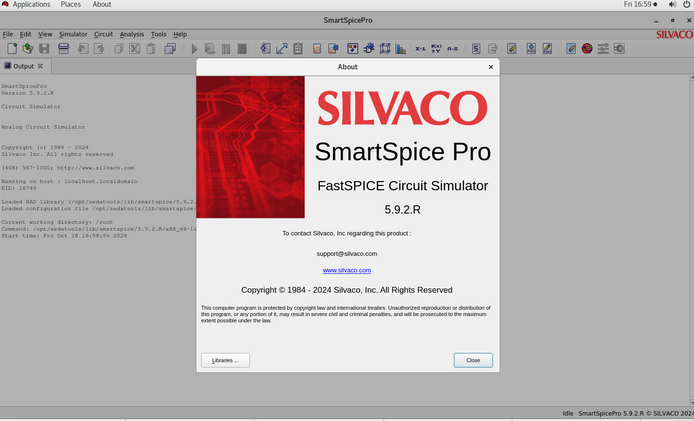Image resolution: width=694 pixels, height=421 pixels.
Task: Open the Simulator menu
Action: (x=73, y=34)
